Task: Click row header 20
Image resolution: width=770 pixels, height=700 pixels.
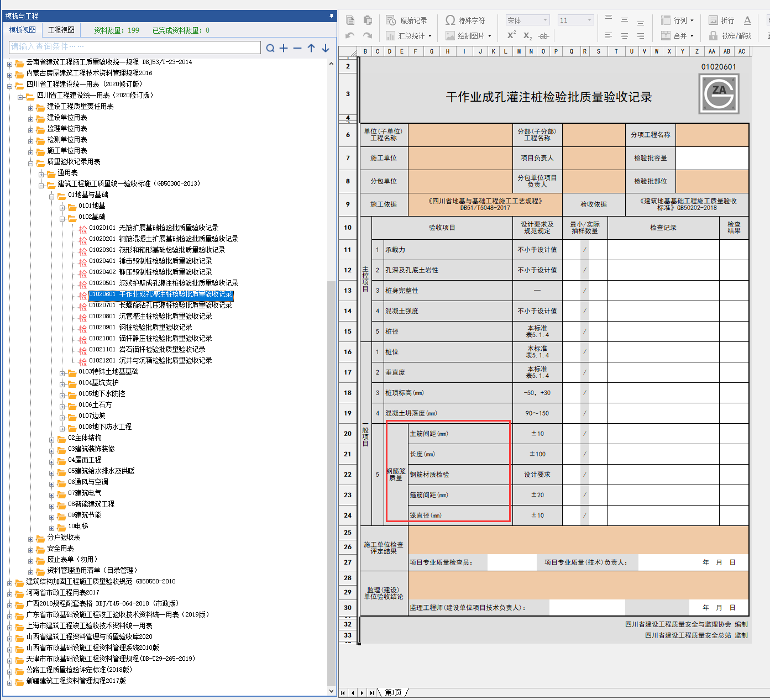Action: [x=348, y=434]
